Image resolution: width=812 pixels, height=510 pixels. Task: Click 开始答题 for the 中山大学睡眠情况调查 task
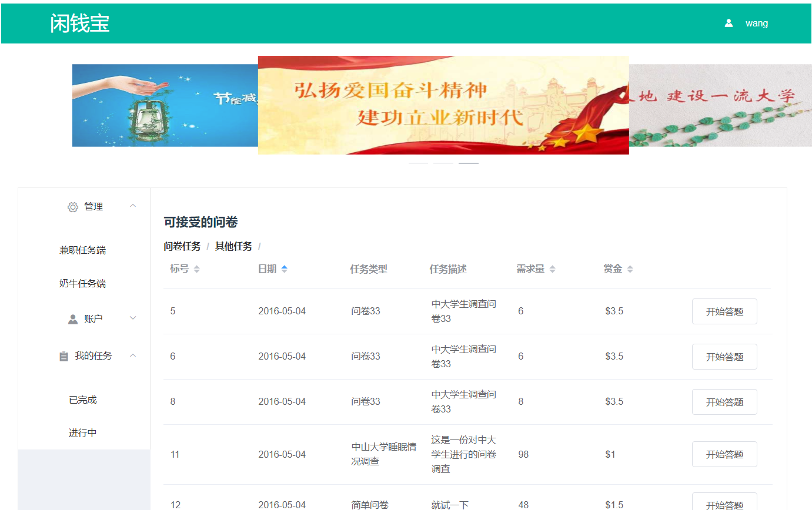[x=724, y=454]
